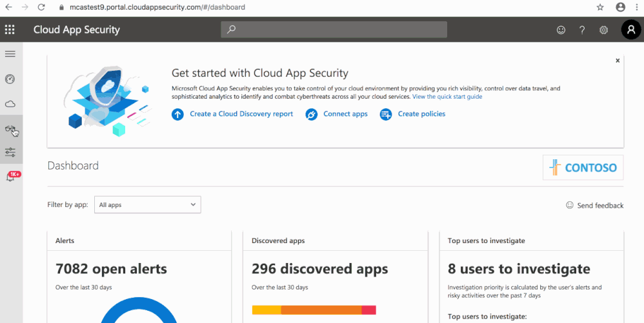Open the Alerts bell with 1K+ badge
644x323 pixels.
coord(11,177)
